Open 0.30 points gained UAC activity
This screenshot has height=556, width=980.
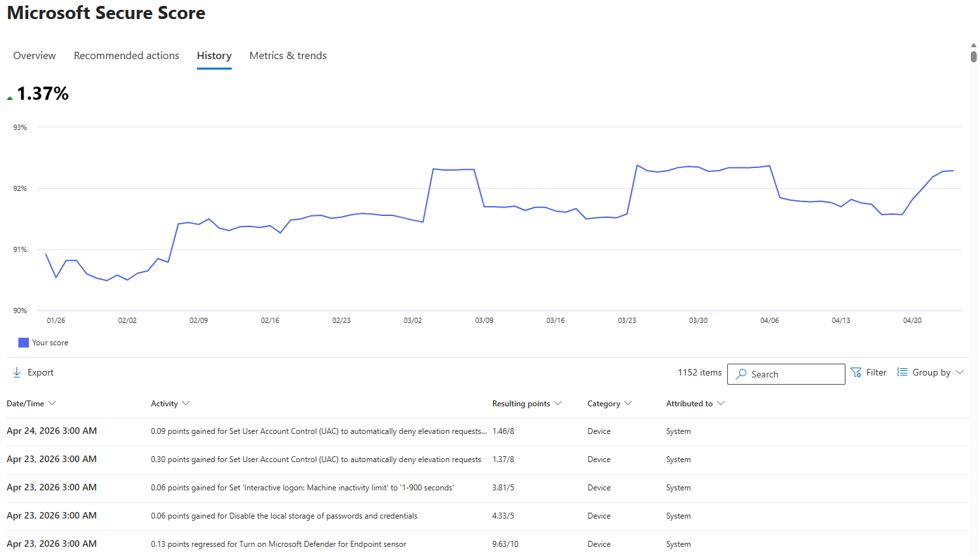(x=316, y=460)
